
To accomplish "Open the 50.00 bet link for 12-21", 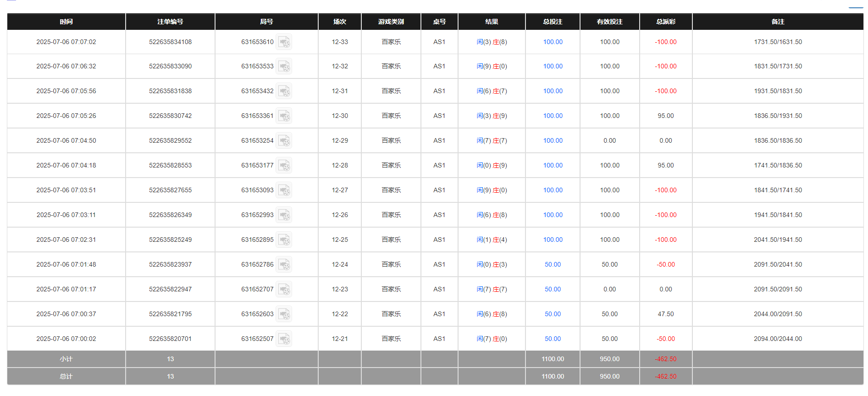I will pos(553,339).
